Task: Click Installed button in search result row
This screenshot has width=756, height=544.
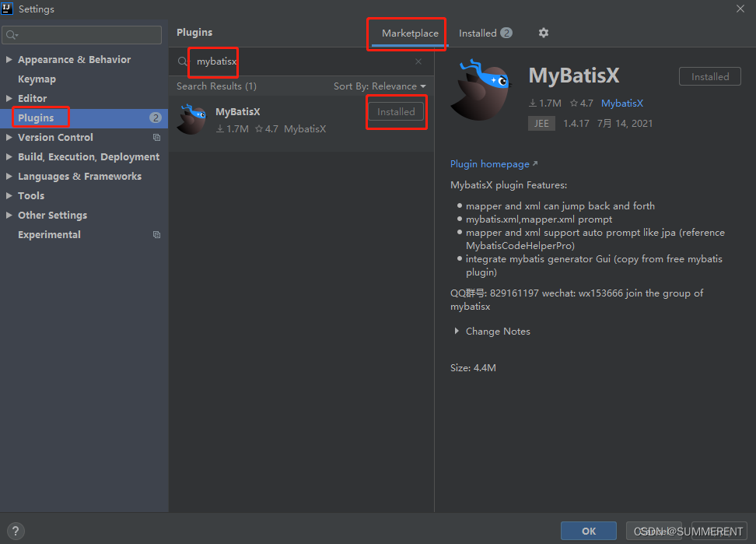Action: [396, 112]
